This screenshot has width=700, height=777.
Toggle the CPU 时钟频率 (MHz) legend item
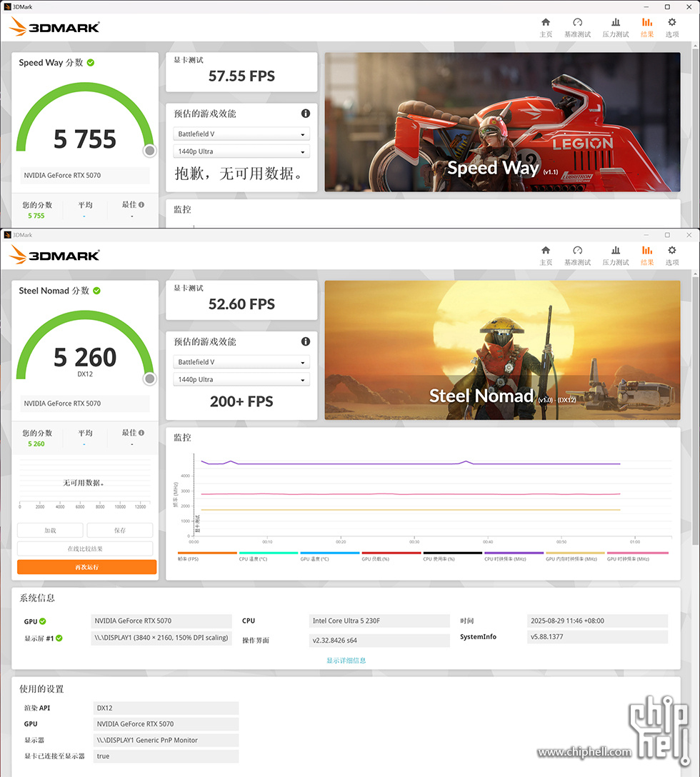pyautogui.click(x=514, y=556)
